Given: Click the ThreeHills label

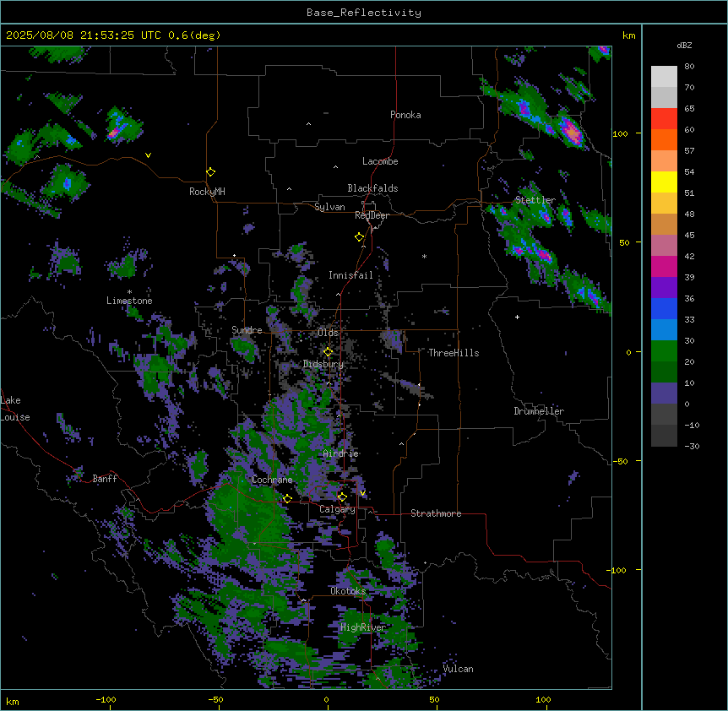Looking at the screenshot, I should 454,353.
